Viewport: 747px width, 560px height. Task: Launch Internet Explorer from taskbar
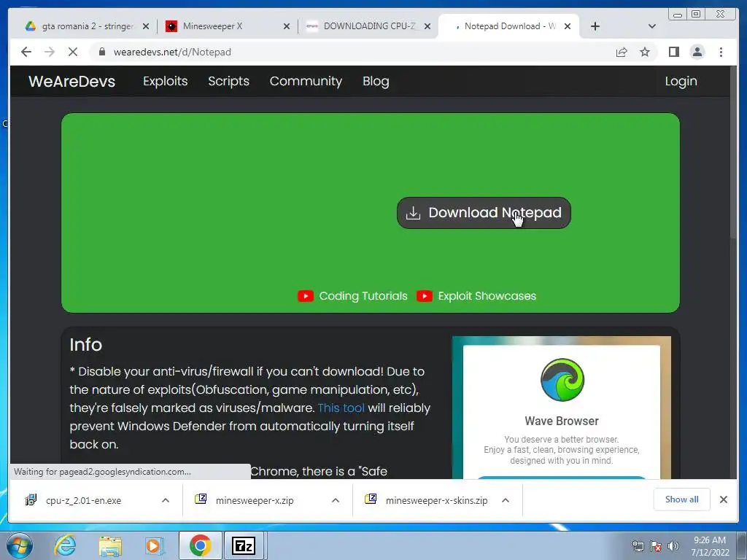click(65, 545)
